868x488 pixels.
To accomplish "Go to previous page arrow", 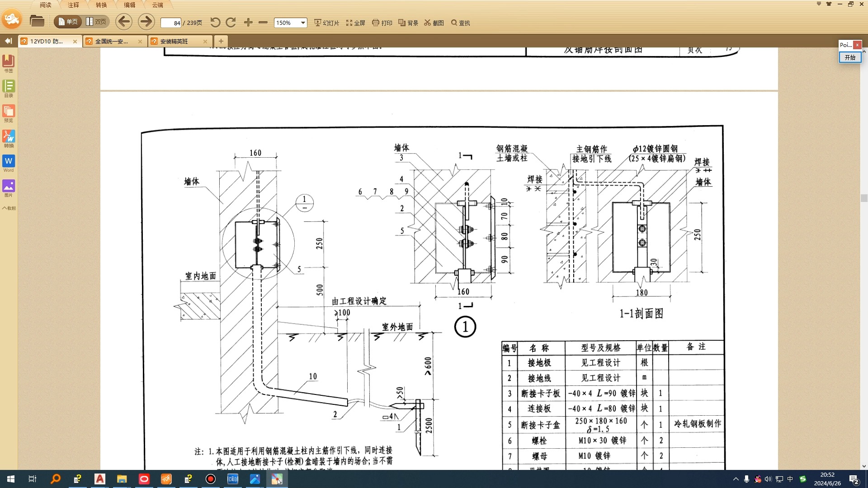I will [x=123, y=22].
